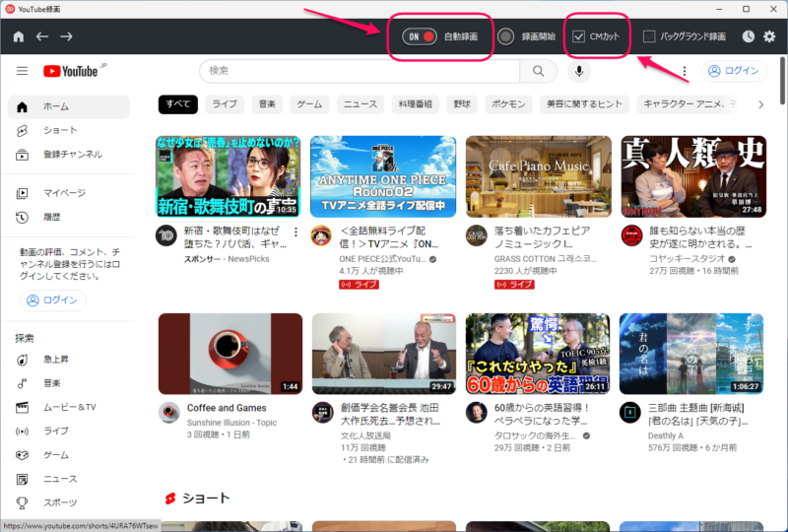Select the ニュース filter chip
788x532 pixels.
pos(360,104)
